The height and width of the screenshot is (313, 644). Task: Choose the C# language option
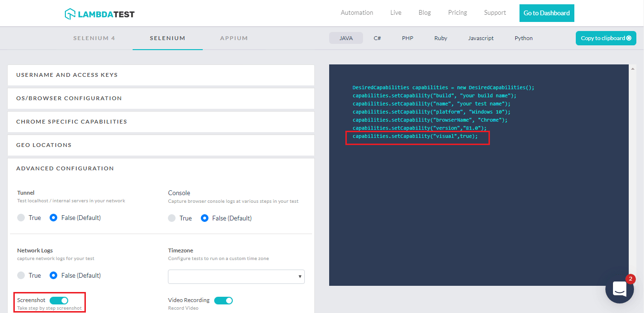click(x=377, y=38)
